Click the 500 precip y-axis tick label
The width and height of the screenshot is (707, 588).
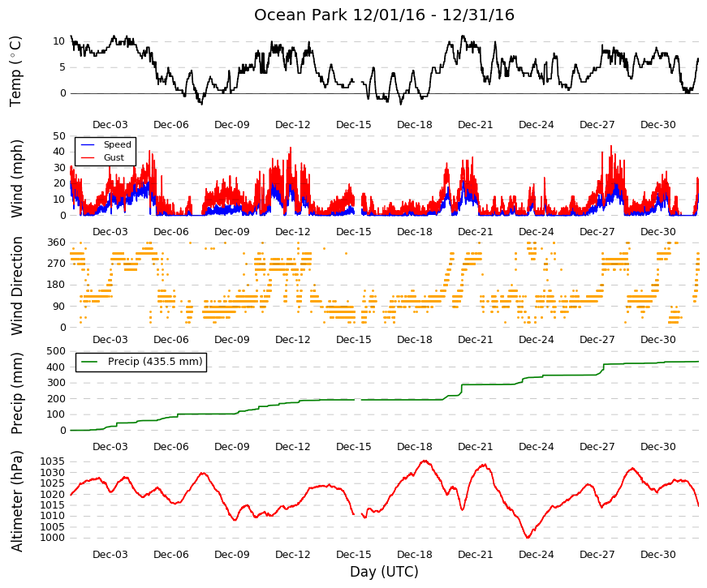[57, 351]
